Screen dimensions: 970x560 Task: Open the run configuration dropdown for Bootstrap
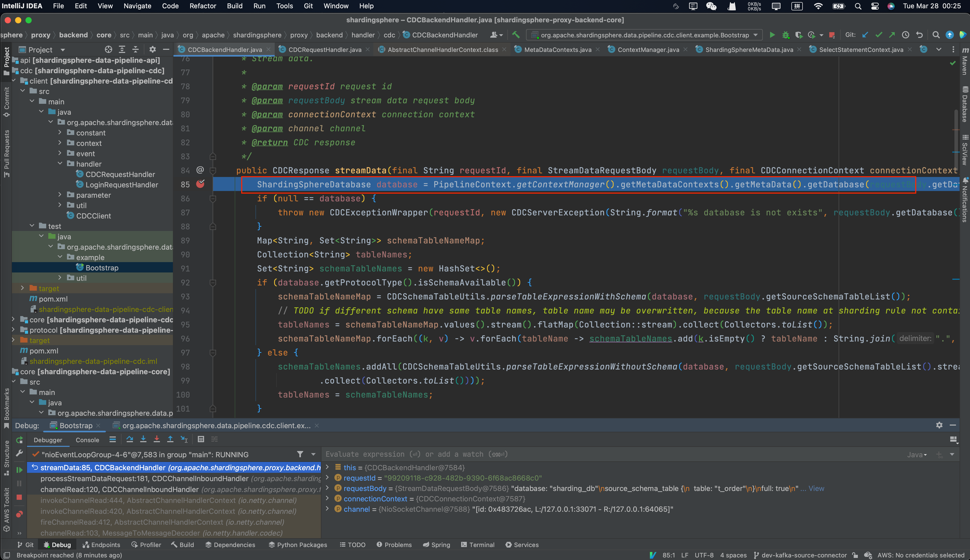coord(755,35)
